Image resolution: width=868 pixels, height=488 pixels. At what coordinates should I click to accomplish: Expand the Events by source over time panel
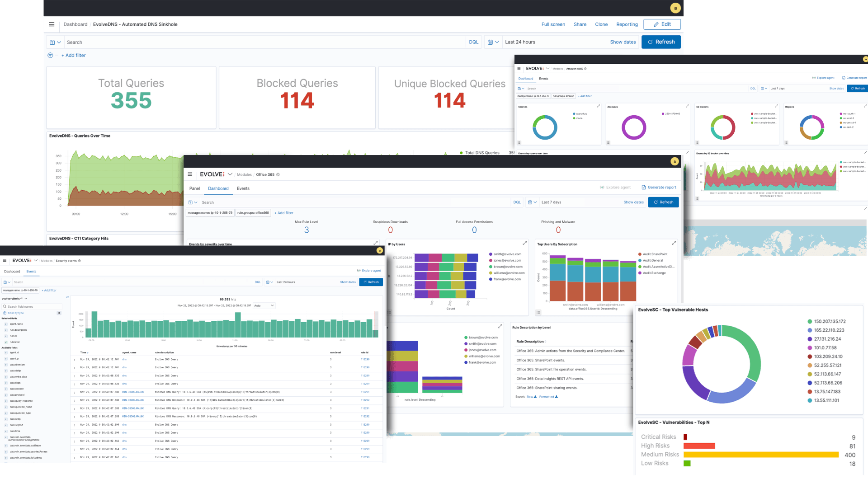(x=687, y=153)
